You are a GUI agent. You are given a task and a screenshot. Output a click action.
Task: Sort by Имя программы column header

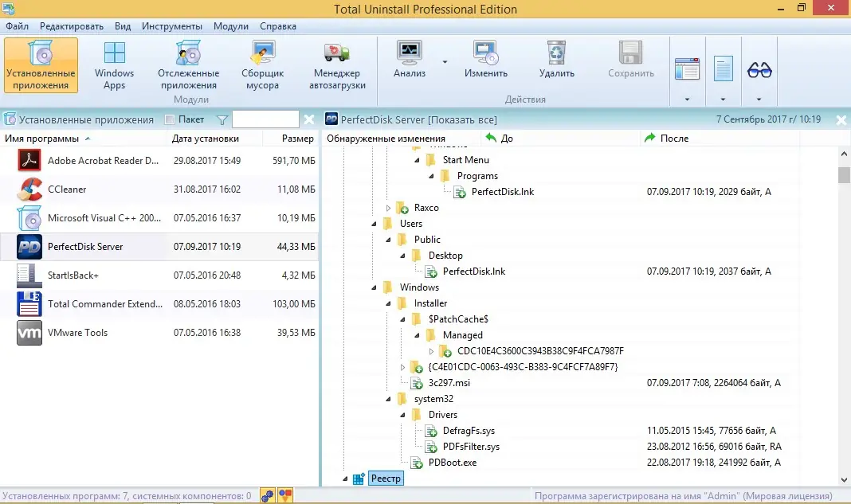pos(84,139)
